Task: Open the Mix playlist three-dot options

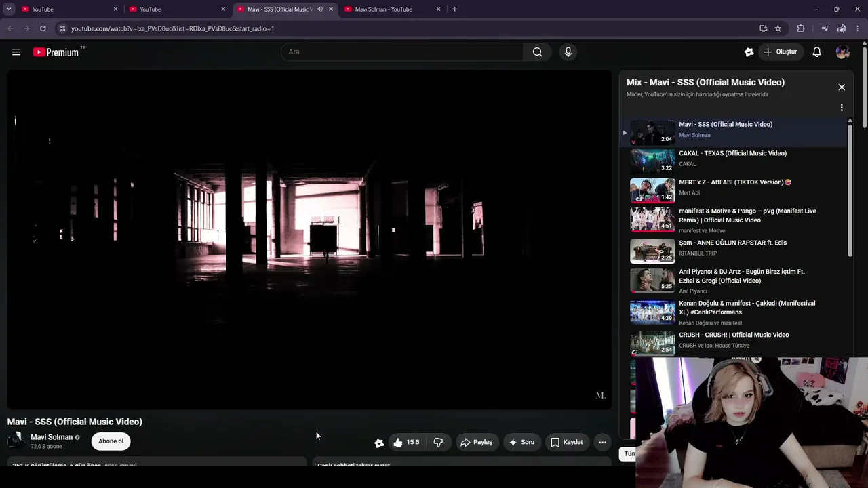Action: pos(842,108)
